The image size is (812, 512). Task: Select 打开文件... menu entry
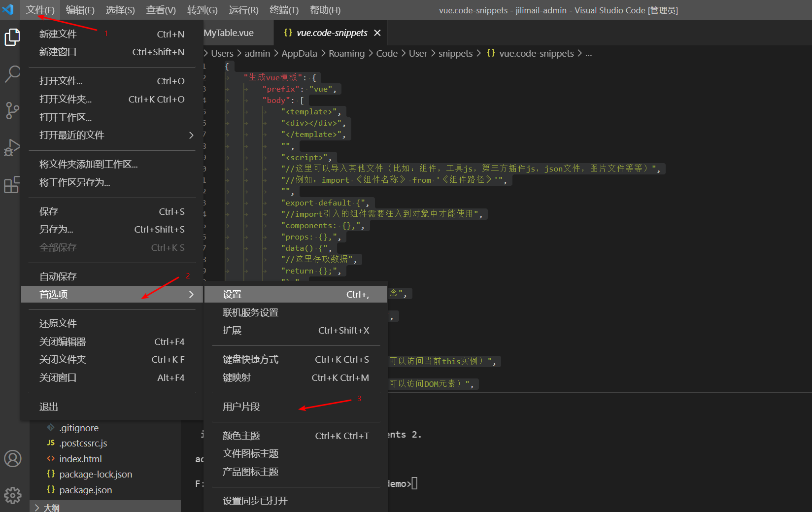pyautogui.click(x=112, y=81)
